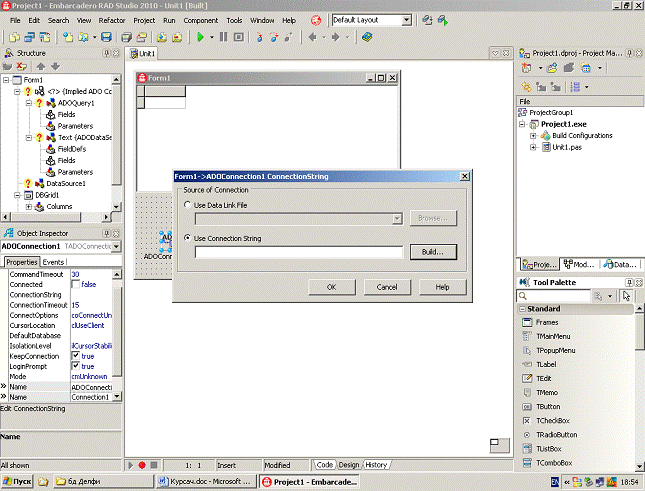Click the connection string text field
The height and width of the screenshot is (491, 645).
pyautogui.click(x=298, y=252)
